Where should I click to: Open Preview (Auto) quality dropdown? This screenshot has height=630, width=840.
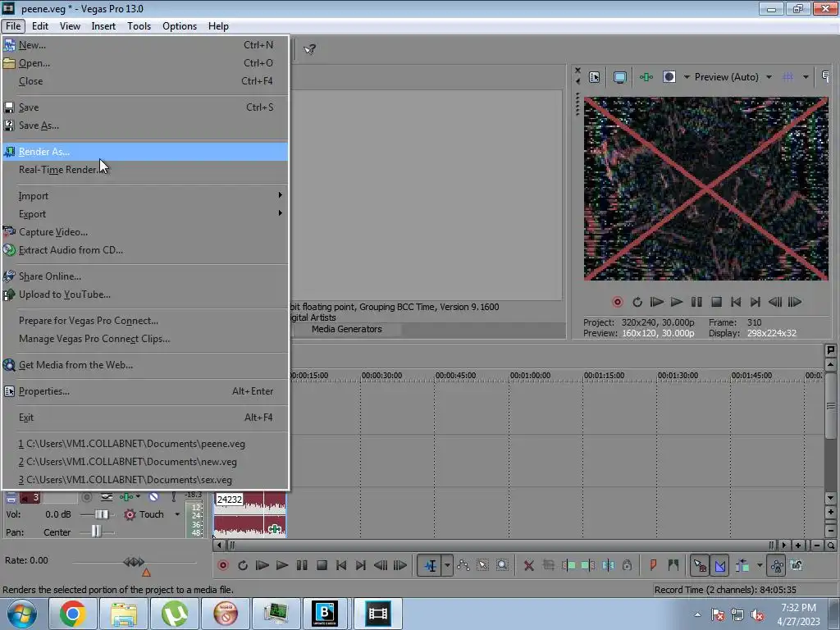point(733,77)
